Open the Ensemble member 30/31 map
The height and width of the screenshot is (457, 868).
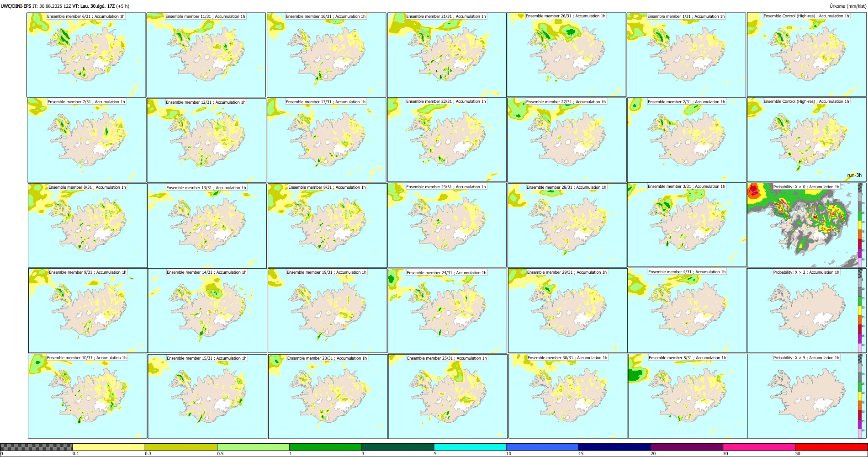(x=568, y=396)
